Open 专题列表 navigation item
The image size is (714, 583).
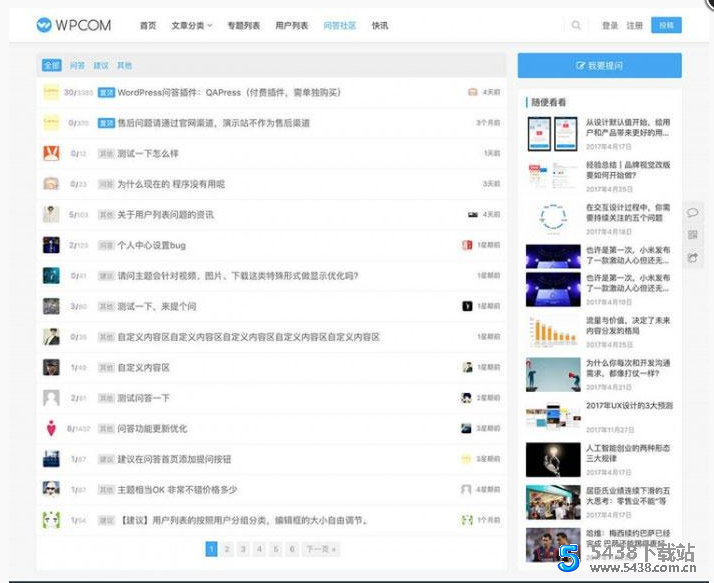(x=244, y=26)
